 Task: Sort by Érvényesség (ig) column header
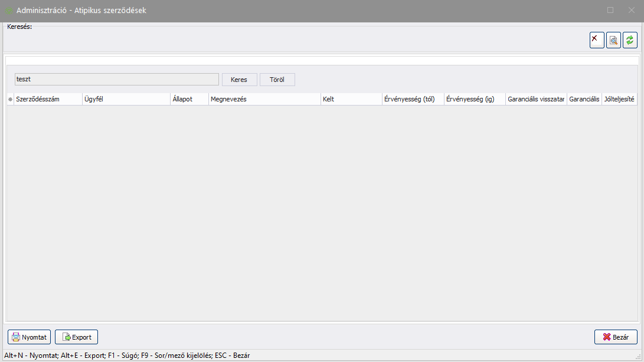click(x=474, y=100)
